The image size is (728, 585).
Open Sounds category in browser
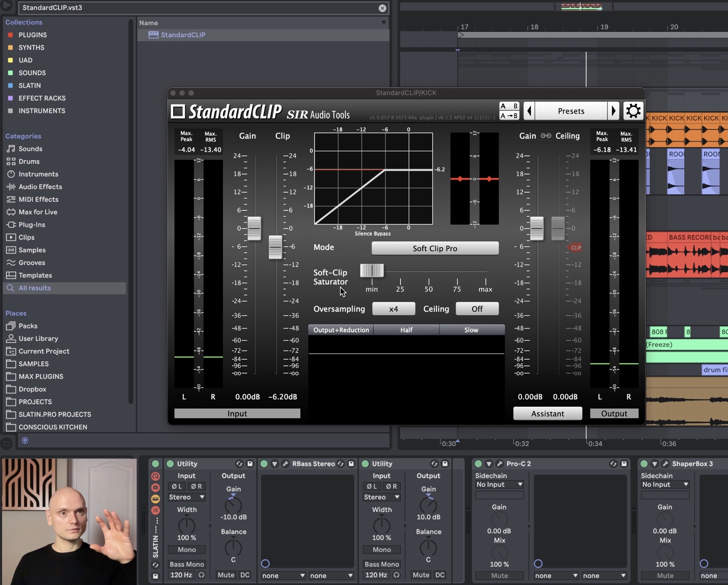[x=30, y=149]
